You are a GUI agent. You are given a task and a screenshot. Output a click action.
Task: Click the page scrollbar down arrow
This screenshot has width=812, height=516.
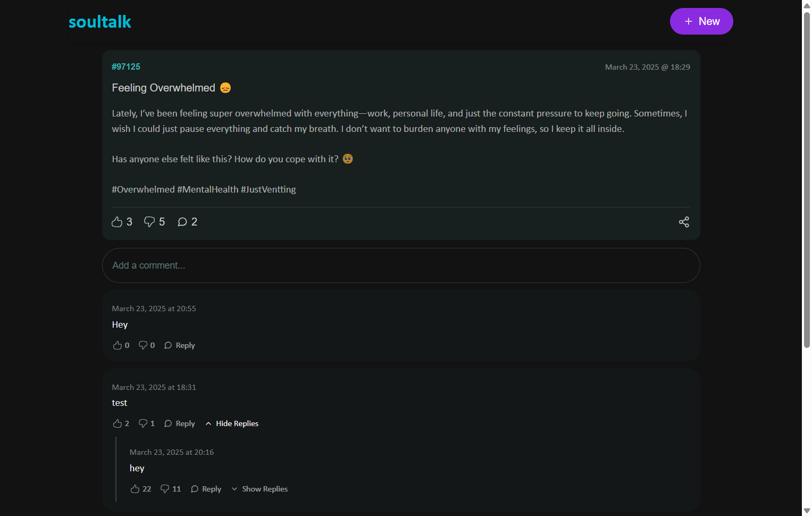click(x=807, y=511)
